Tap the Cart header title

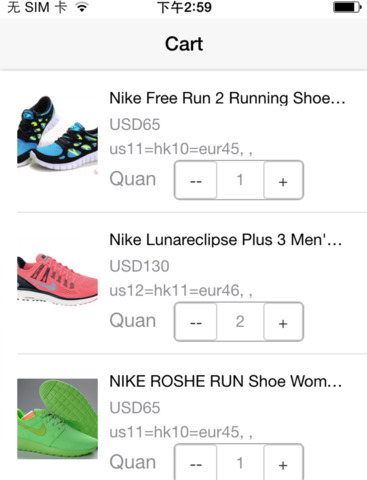click(184, 44)
